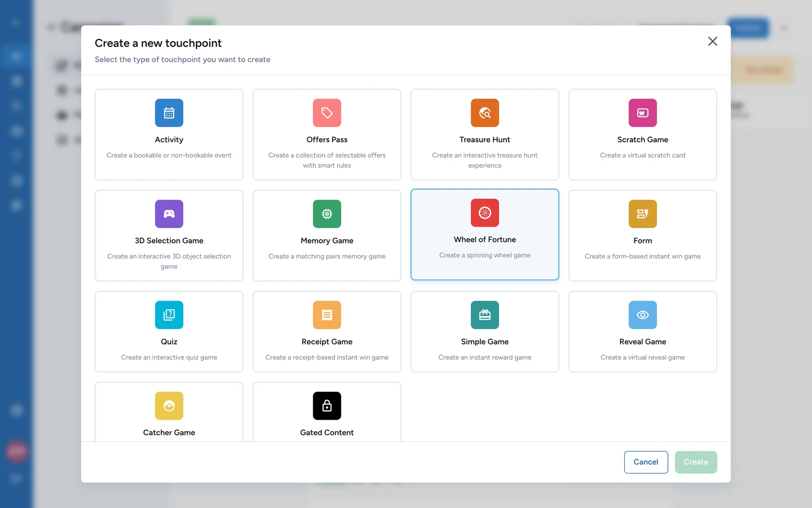Close the Create a new touchpoint dialog
Image resolution: width=812 pixels, height=508 pixels.
tap(713, 41)
